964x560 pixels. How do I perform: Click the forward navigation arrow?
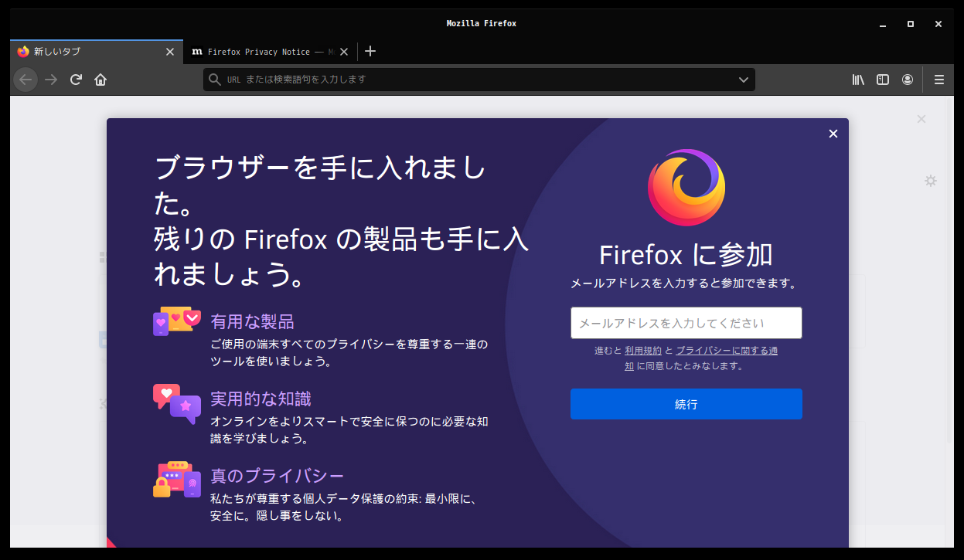click(51, 80)
